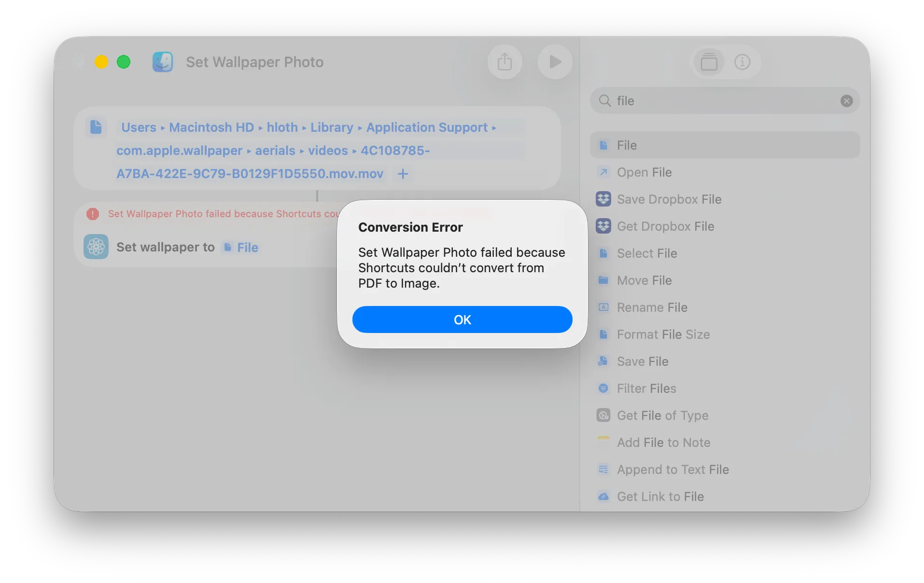Screen dimensions: 924x583
Task: Pick the Move File action
Action: tap(725, 280)
